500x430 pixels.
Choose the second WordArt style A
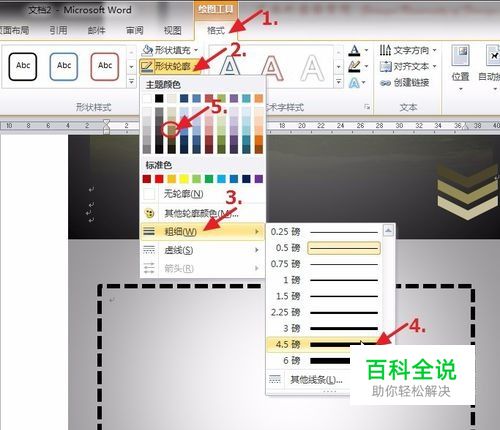coord(272,69)
